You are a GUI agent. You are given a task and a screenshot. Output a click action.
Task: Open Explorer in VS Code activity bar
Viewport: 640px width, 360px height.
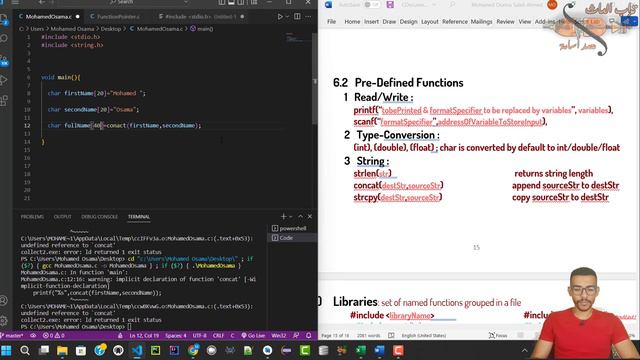click(x=4, y=19)
